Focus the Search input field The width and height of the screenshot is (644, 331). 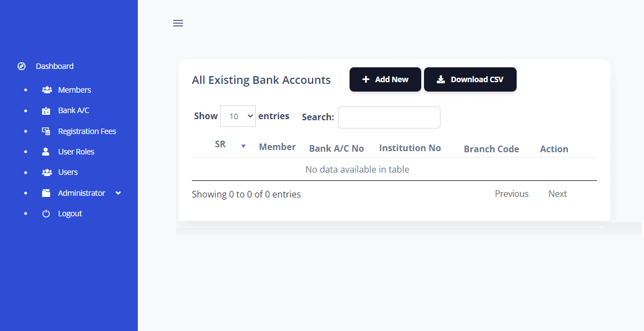click(389, 118)
